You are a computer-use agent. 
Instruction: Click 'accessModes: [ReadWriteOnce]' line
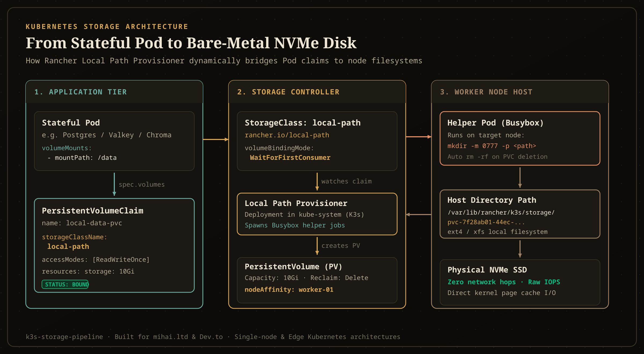click(96, 260)
